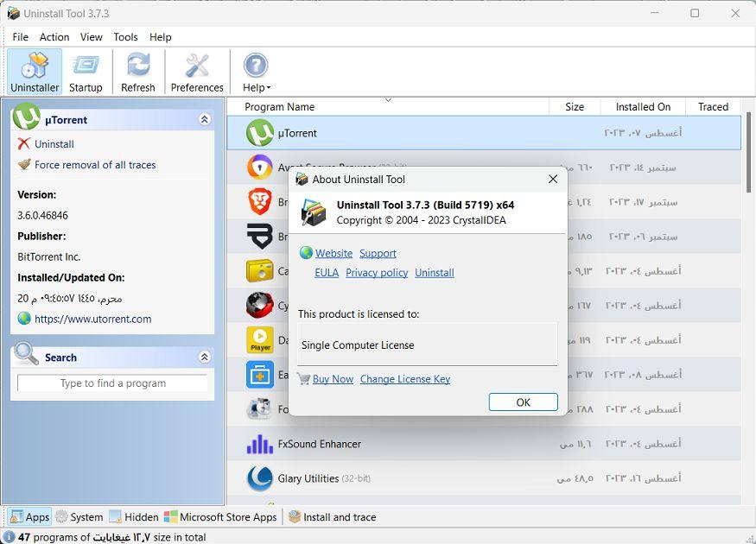
Task: Maximize the Uninstall Tool window
Action: click(x=695, y=13)
